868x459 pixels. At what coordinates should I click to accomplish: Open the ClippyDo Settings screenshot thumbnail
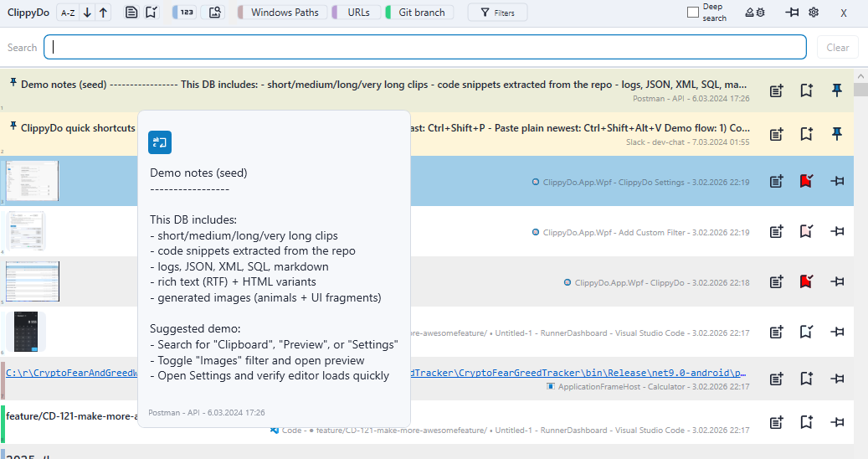(32, 181)
